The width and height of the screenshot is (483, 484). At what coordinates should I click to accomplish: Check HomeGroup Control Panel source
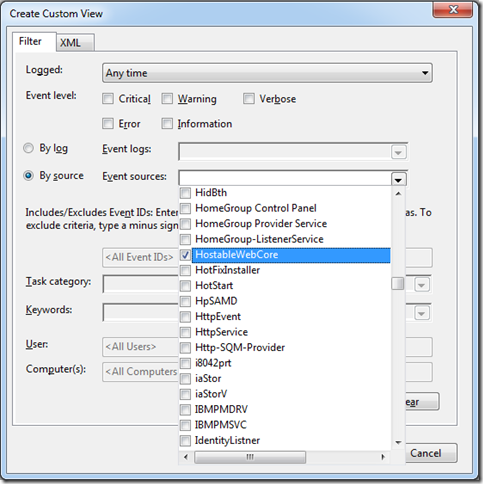pyautogui.click(x=185, y=208)
